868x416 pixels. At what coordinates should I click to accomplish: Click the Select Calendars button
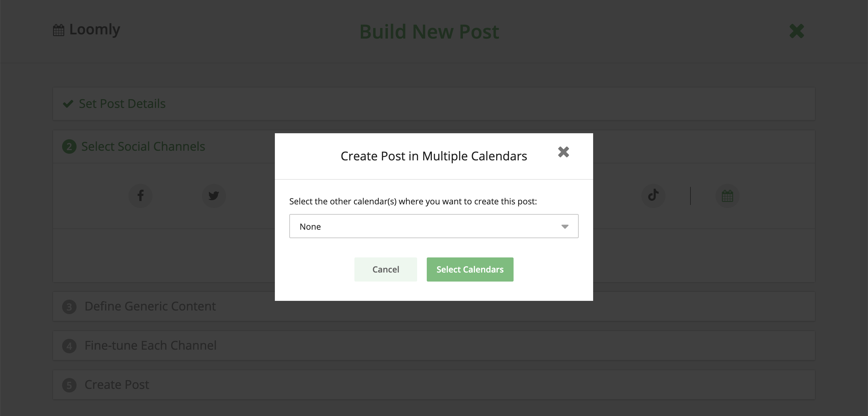[x=470, y=269]
